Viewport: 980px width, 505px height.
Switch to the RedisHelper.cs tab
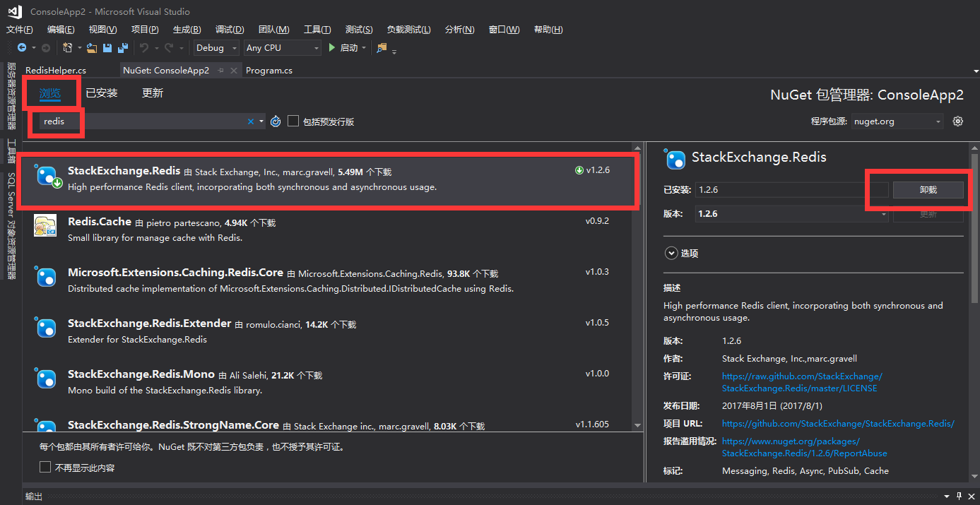click(x=56, y=71)
